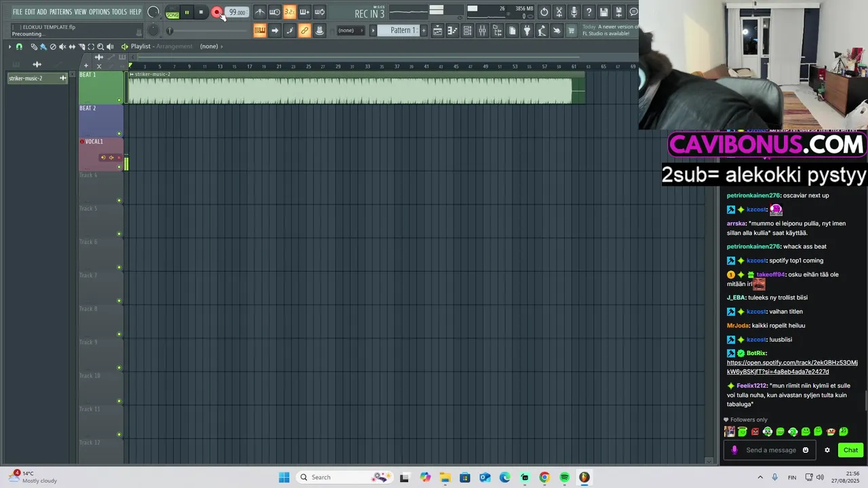
Task: Toggle the metronome icon
Action: coord(260,12)
